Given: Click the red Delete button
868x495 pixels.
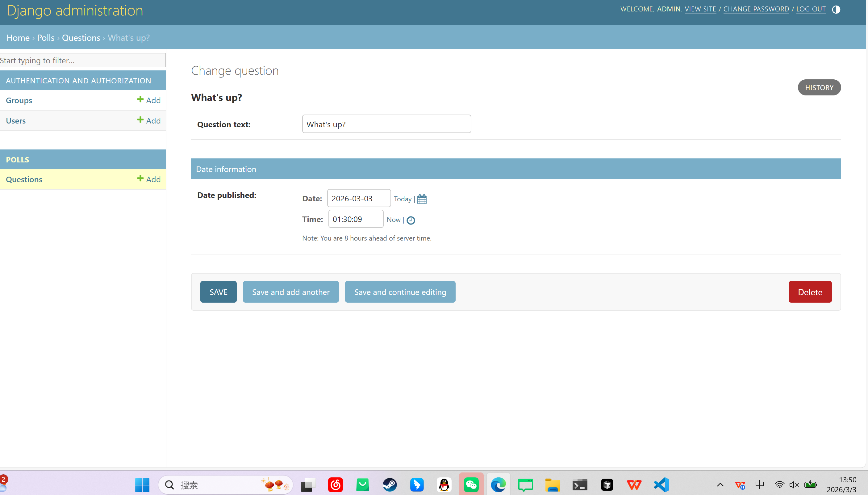Looking at the screenshot, I should click(x=810, y=292).
